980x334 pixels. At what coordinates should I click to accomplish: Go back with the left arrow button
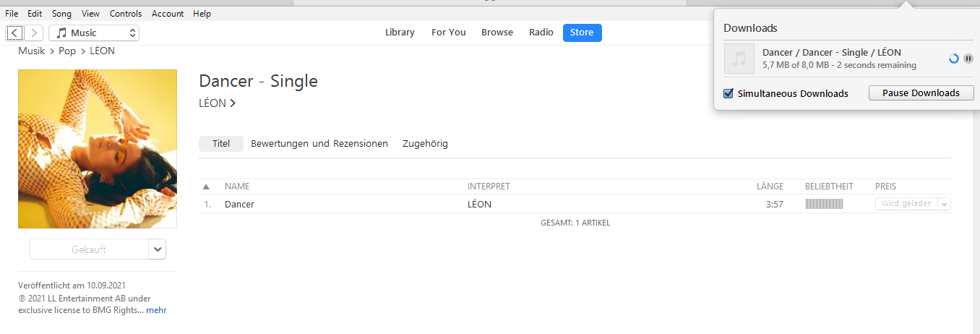(14, 33)
